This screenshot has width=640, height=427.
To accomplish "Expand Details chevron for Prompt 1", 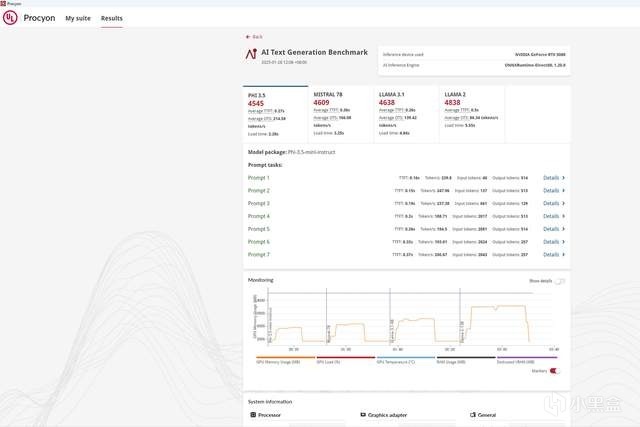I will tap(564, 178).
